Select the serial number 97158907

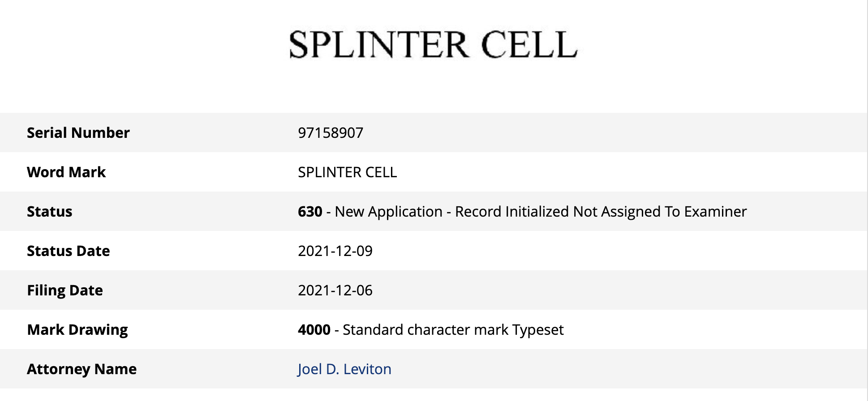pos(331,133)
